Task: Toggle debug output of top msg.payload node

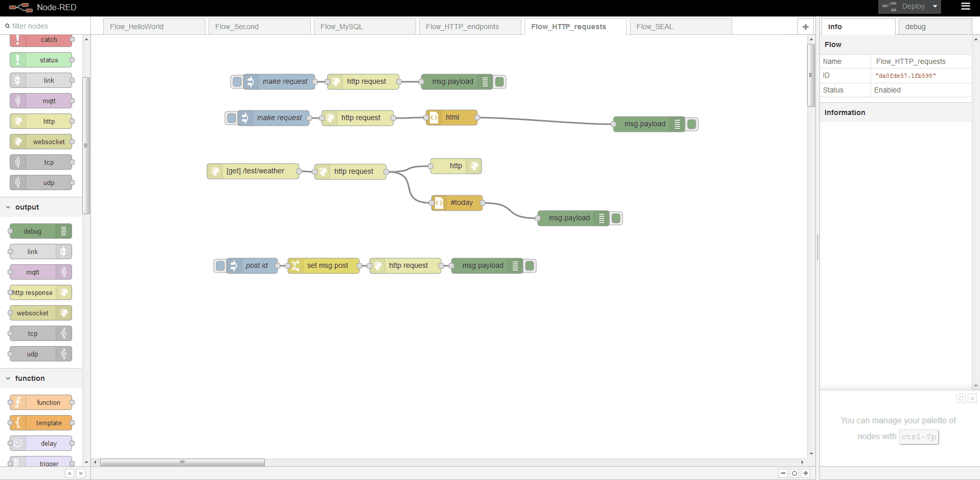Action: point(499,82)
